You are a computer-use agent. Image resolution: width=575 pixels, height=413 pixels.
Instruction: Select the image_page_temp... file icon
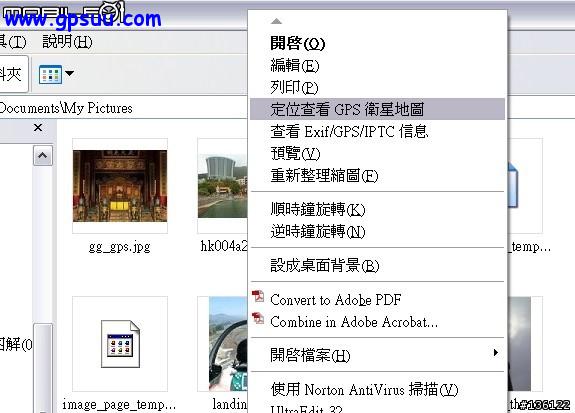(x=120, y=344)
